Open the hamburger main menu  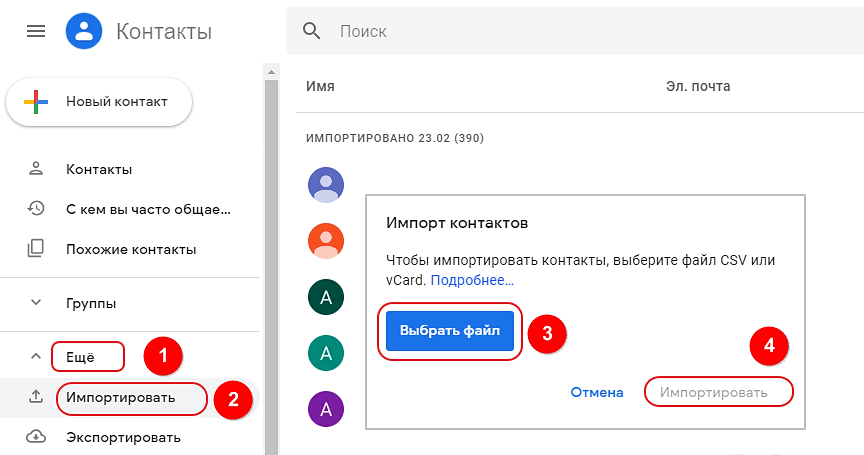pos(36,32)
